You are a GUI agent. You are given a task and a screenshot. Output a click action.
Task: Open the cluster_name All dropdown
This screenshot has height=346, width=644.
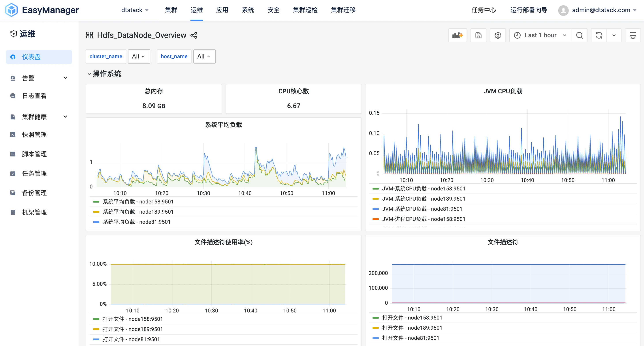tap(139, 56)
